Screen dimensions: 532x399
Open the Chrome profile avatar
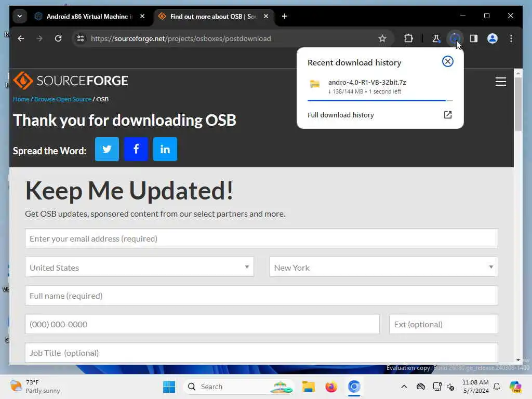coord(493,38)
